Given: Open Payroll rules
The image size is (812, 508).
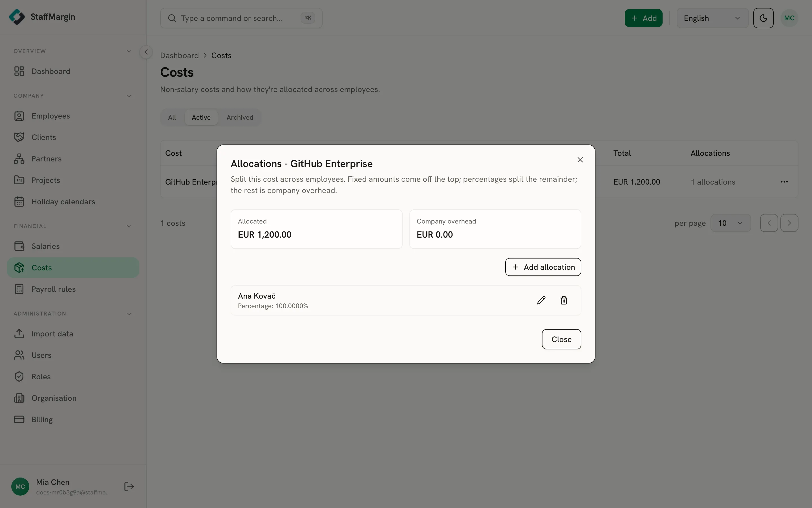Looking at the screenshot, I should point(73,289).
